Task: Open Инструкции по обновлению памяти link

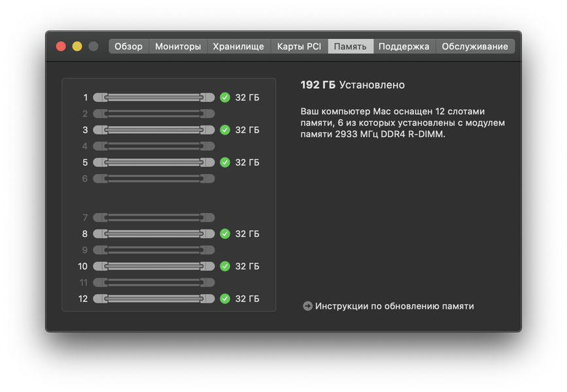Action: pos(394,306)
